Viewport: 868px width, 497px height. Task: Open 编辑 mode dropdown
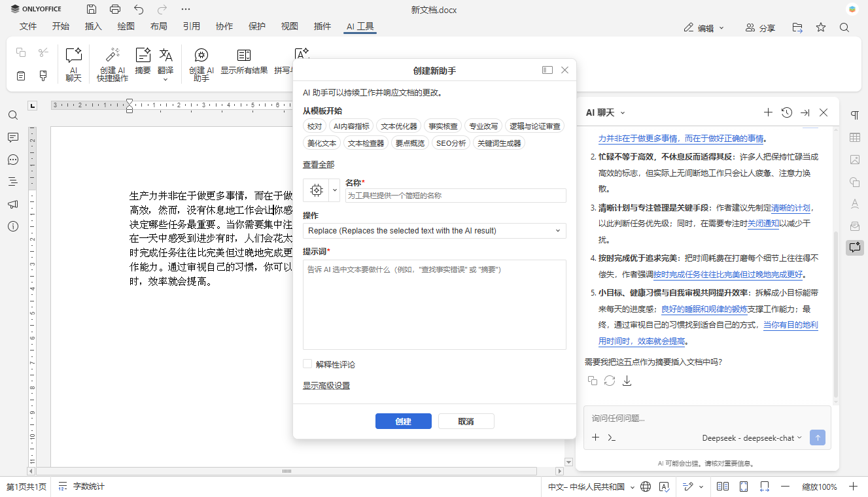[x=704, y=27]
